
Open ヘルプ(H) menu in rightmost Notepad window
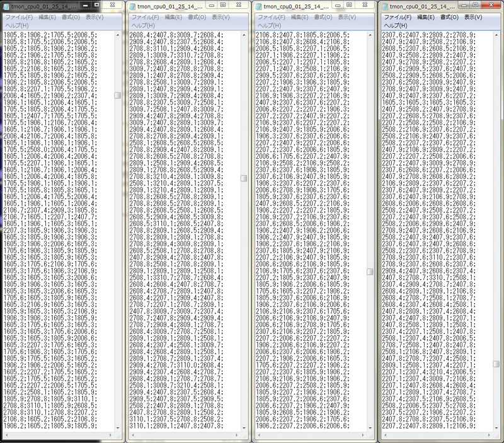coord(396,25)
